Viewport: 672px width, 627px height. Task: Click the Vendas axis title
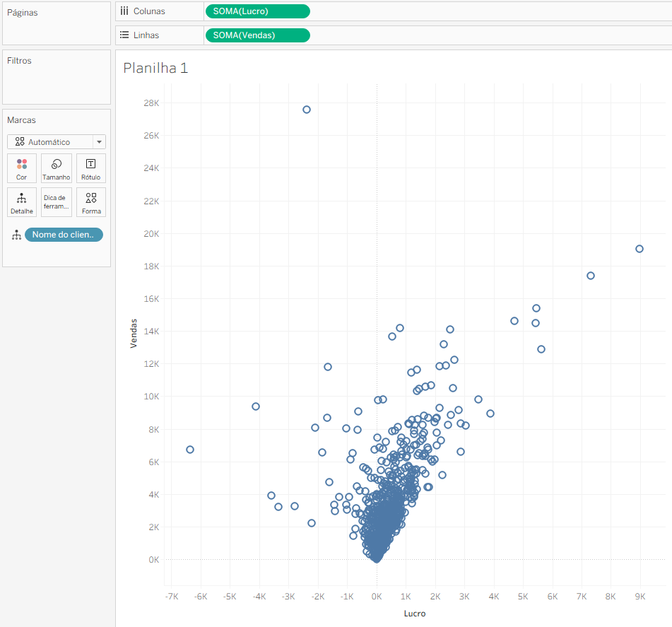tap(134, 333)
